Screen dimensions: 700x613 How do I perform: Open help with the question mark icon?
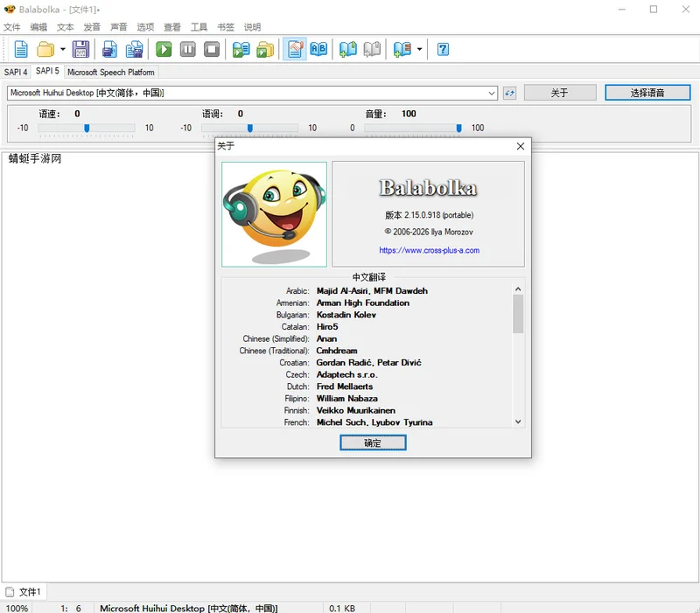443,49
